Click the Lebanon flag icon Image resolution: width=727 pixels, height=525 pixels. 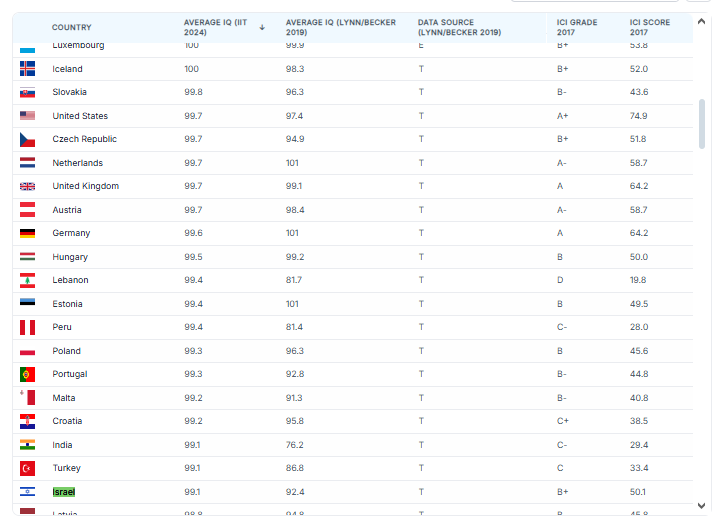[27, 280]
